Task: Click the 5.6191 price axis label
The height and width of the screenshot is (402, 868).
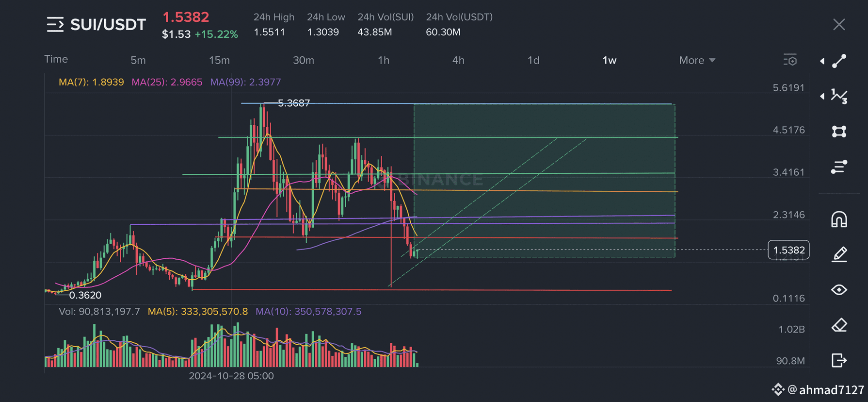Action: (789, 88)
